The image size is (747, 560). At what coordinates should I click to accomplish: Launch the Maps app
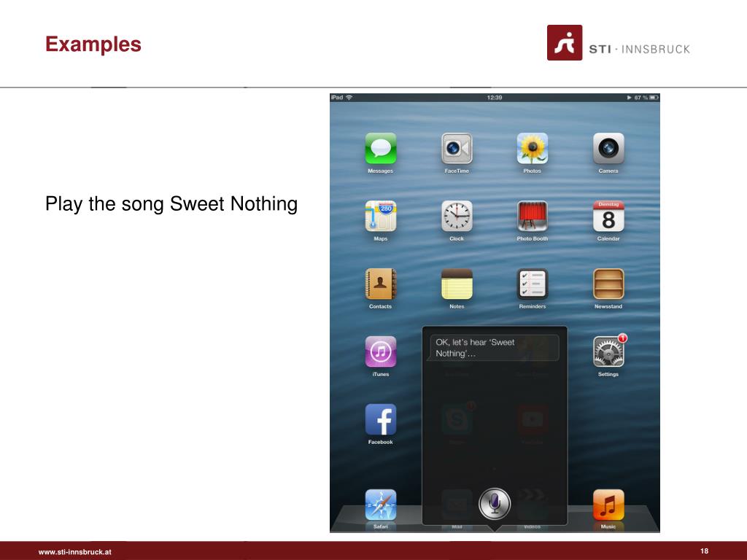click(381, 216)
